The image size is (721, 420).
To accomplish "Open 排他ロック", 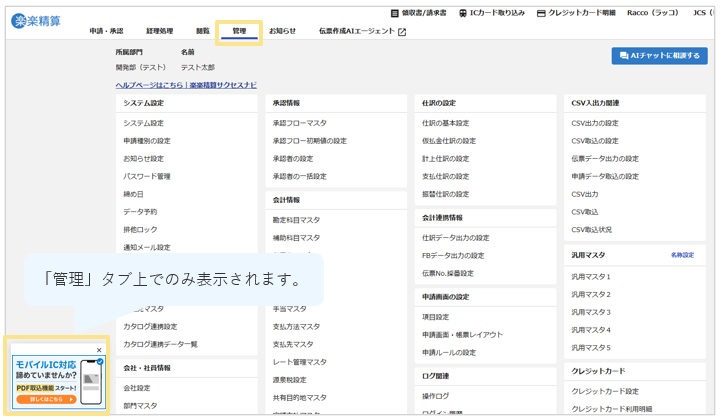I will (140, 230).
